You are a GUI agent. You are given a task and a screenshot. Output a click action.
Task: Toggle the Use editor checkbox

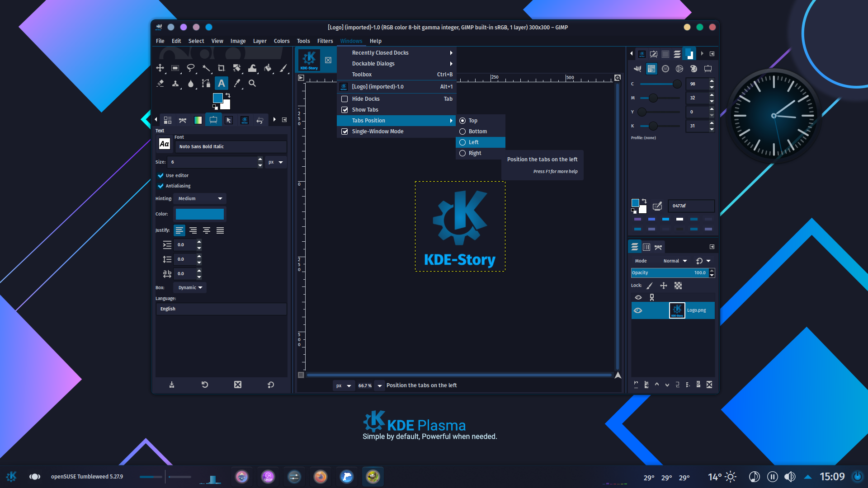[160, 175]
